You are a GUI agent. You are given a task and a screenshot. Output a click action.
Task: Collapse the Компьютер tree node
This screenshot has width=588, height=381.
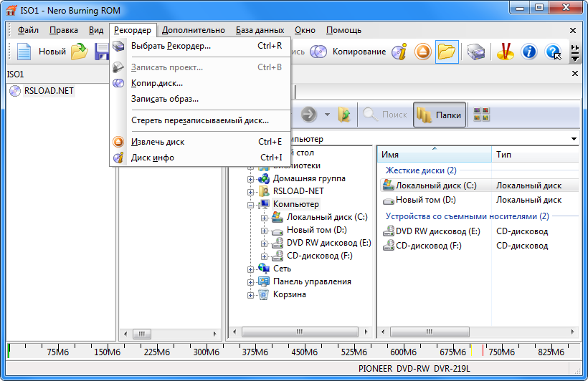click(x=250, y=205)
